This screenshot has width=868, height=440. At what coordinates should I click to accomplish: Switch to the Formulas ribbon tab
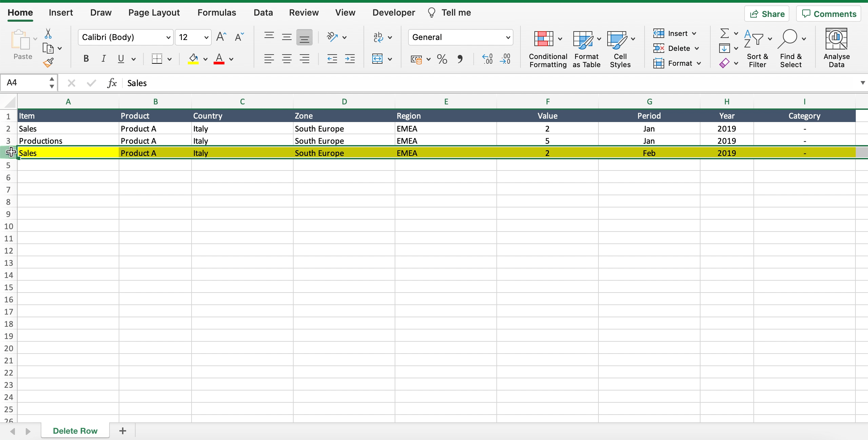click(216, 12)
